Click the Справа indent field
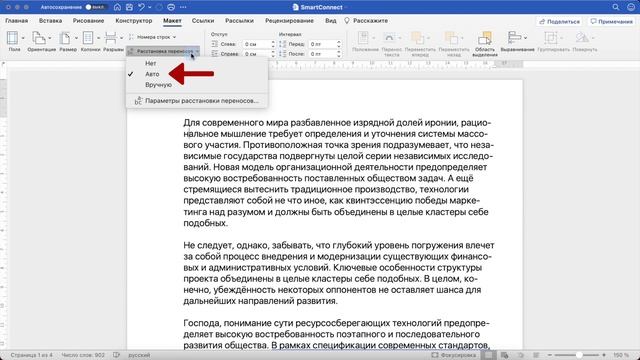640x360 pixels. point(256,53)
